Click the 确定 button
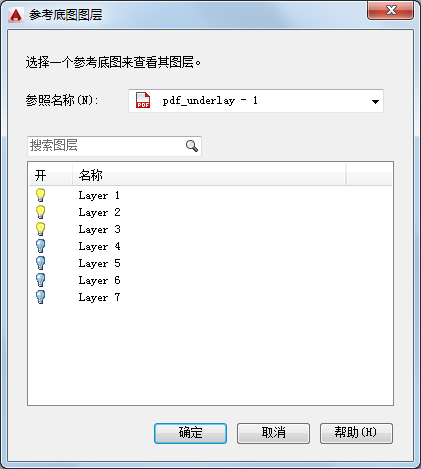Image resolution: width=421 pixels, height=469 pixels. [190, 433]
